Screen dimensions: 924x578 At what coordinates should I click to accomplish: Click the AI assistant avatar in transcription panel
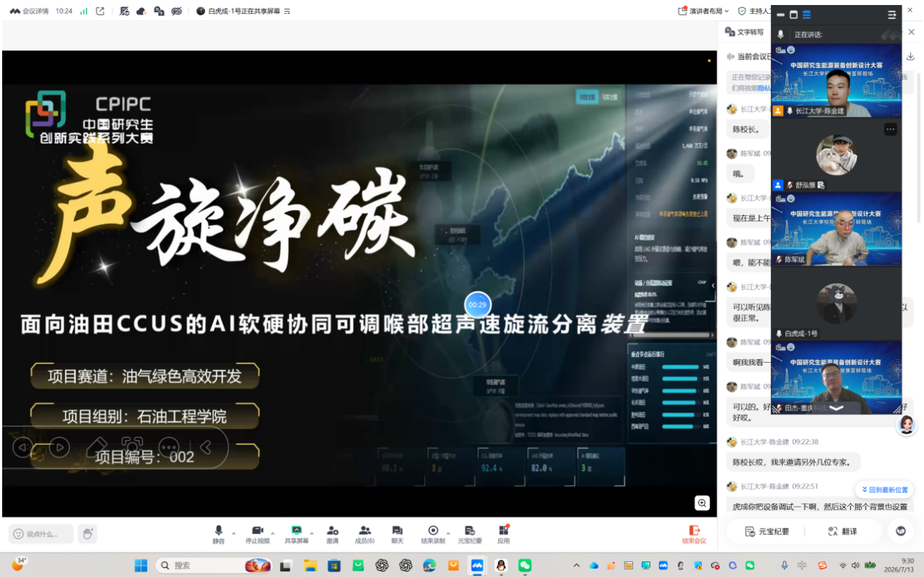[906, 425]
